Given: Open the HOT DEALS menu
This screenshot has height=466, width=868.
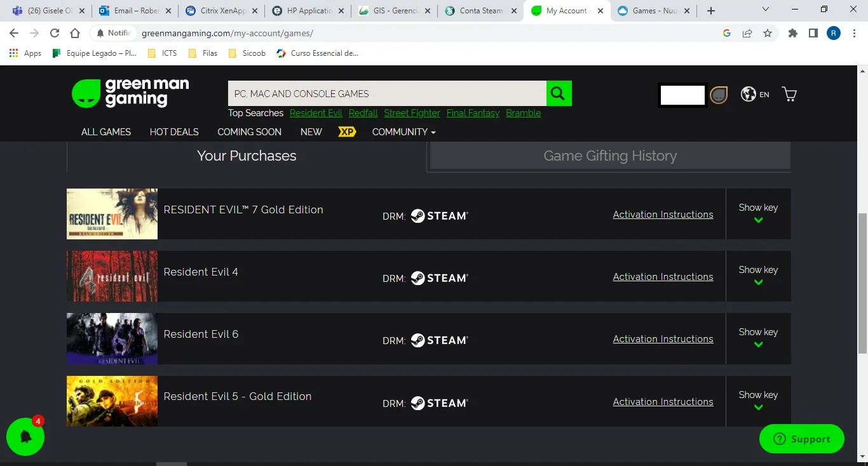Looking at the screenshot, I should pos(174,131).
